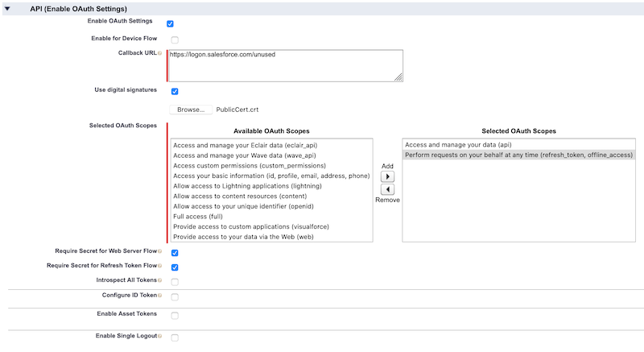
Task: Click help icon beside Enable Single Logout
Action: pos(159,334)
